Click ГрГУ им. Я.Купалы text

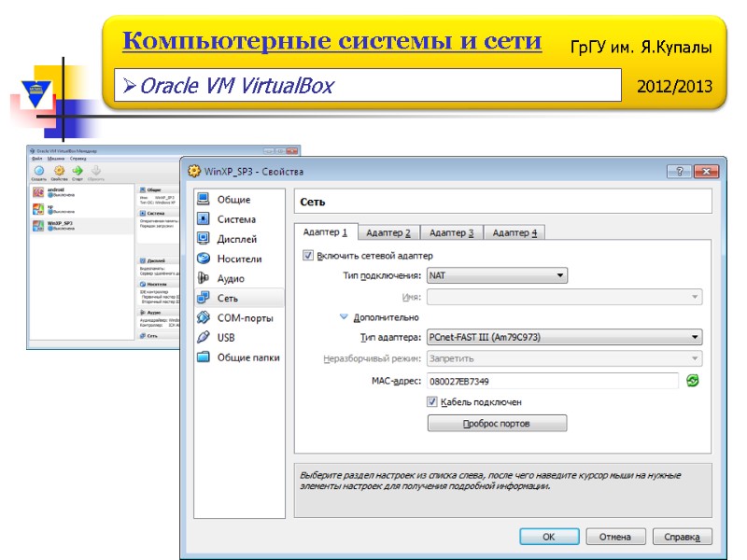pyautogui.click(x=641, y=48)
